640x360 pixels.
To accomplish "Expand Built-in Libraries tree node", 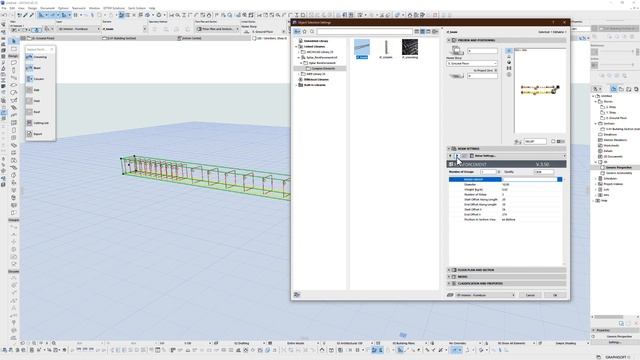I will [x=297, y=85].
